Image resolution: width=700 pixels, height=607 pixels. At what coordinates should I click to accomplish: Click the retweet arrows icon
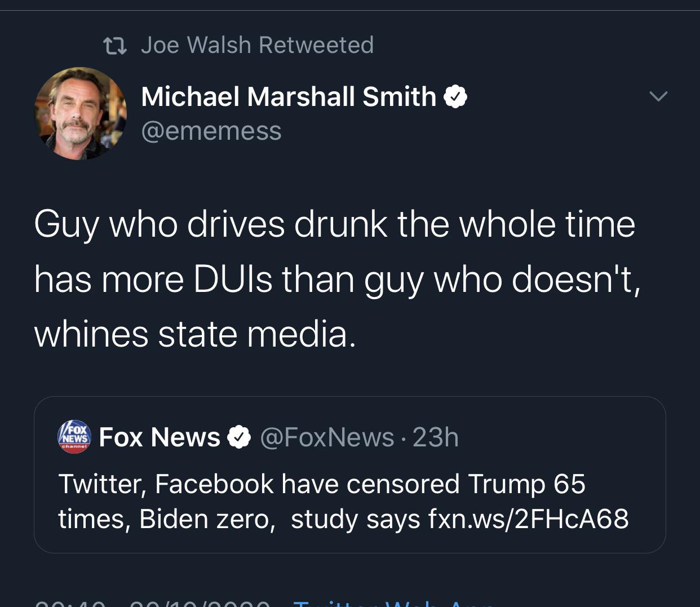(115, 46)
